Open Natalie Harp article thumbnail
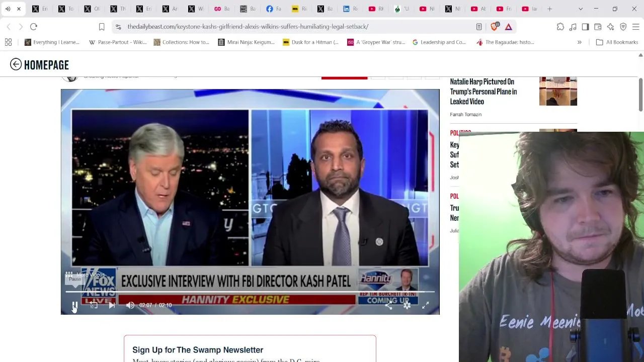 point(558,91)
